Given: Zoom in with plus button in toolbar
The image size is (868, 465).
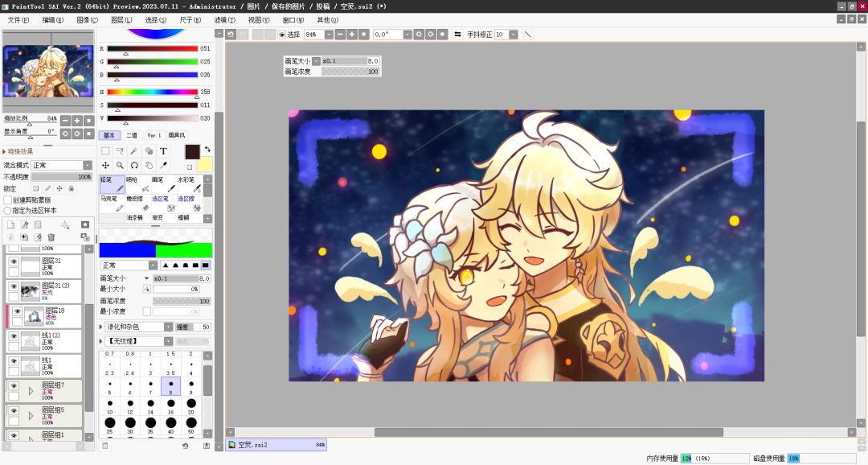Looking at the screenshot, I should (351, 35).
